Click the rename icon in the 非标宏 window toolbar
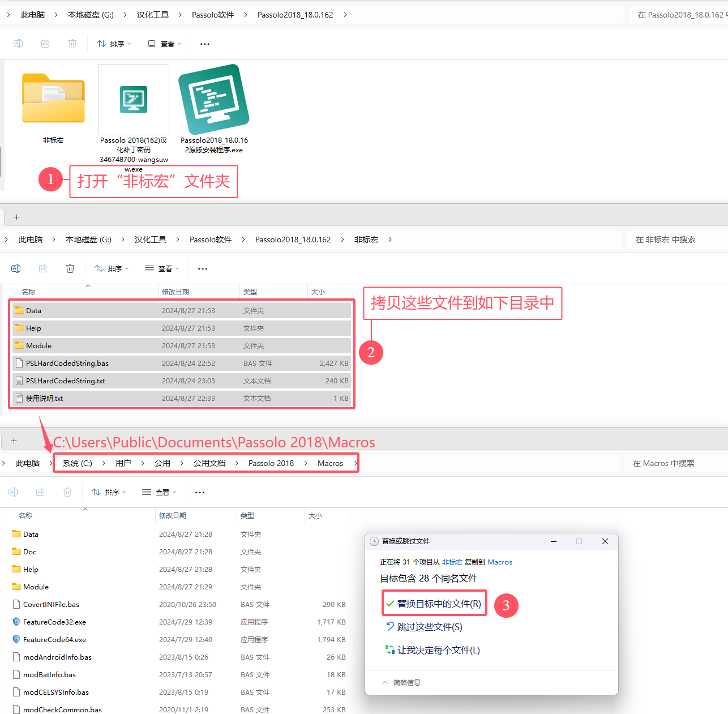This screenshot has height=714, width=728. pyautogui.click(x=16, y=268)
